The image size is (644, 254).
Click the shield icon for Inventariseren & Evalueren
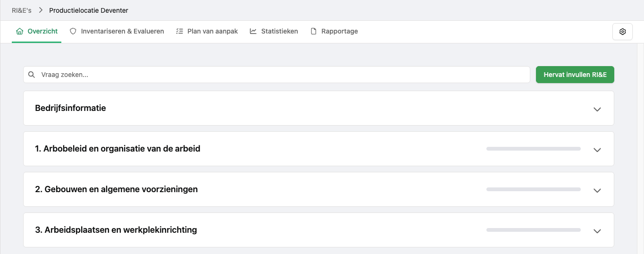pyautogui.click(x=73, y=32)
